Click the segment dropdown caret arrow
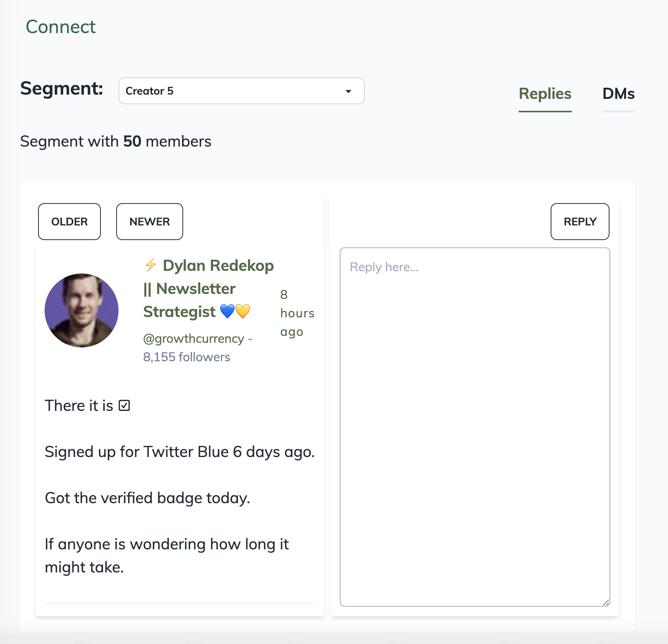 point(348,91)
